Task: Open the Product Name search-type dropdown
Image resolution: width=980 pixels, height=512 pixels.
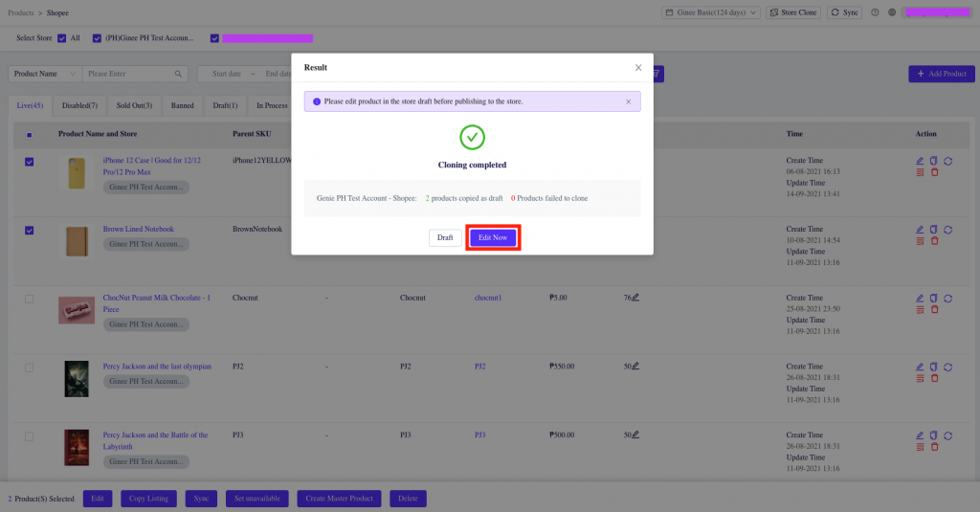Action: pyautogui.click(x=44, y=74)
